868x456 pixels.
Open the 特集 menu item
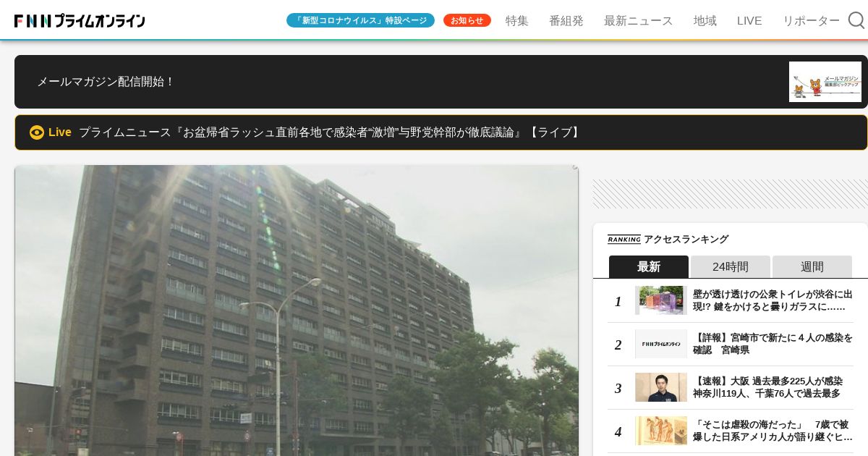click(x=516, y=20)
